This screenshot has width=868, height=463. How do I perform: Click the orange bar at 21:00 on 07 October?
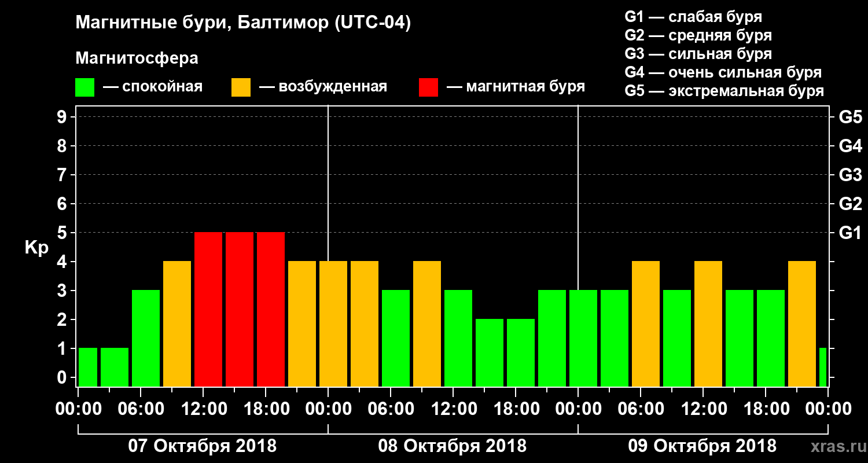pos(302,324)
